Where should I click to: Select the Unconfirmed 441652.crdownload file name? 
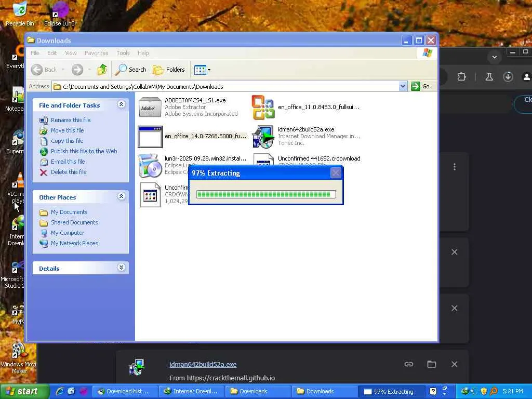pos(319,158)
